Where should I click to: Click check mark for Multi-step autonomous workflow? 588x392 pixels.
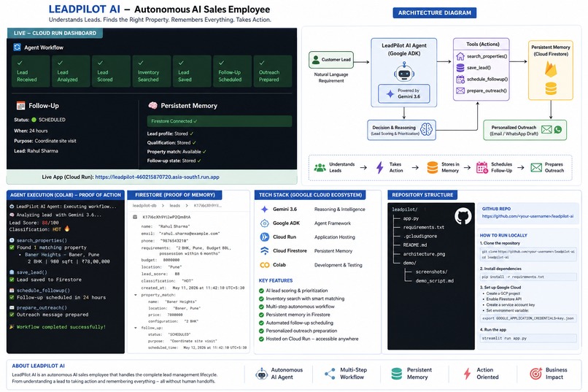coord(261,307)
